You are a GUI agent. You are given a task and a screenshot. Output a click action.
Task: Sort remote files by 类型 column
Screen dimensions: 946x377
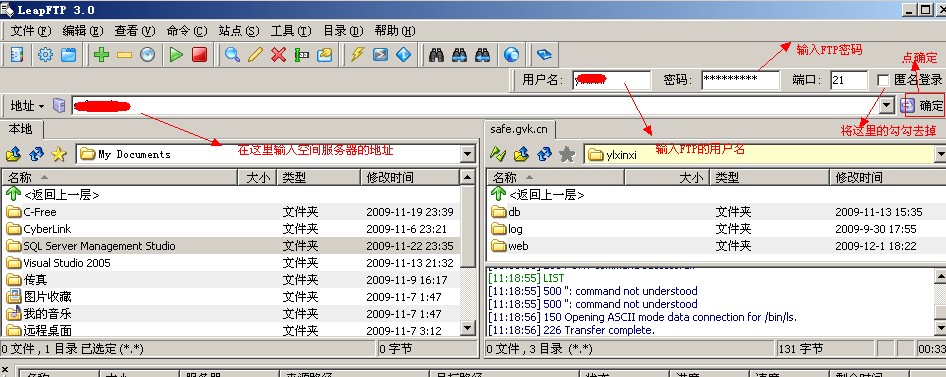coord(769,177)
